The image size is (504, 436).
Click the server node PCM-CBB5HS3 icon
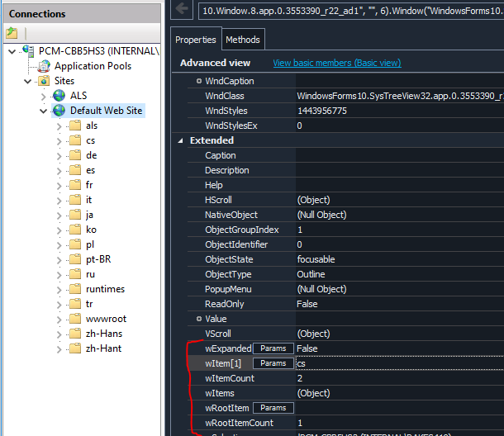29,51
